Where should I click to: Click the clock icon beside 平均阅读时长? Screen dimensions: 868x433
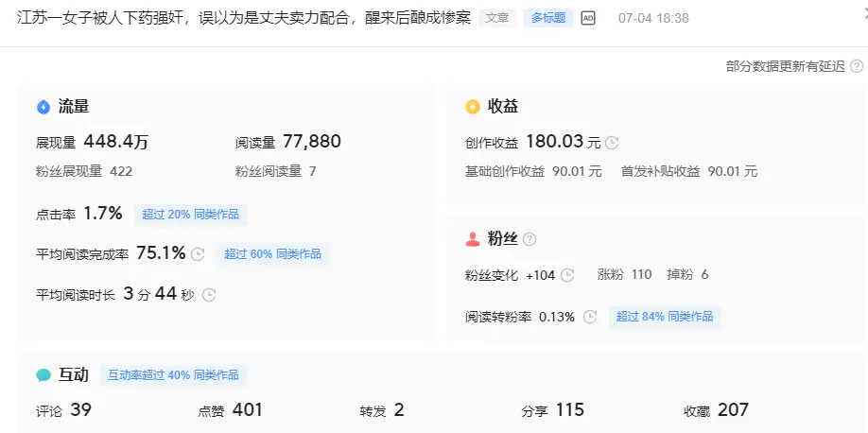pos(209,295)
